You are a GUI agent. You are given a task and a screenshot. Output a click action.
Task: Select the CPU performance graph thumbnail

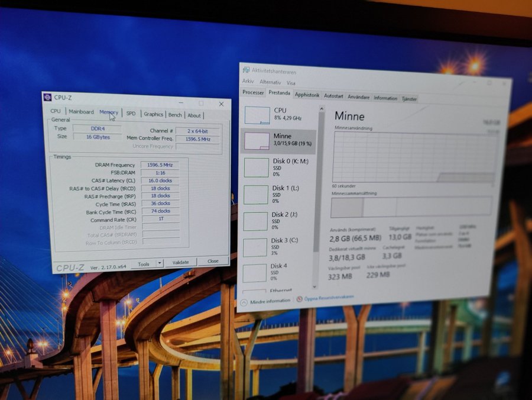coord(257,115)
